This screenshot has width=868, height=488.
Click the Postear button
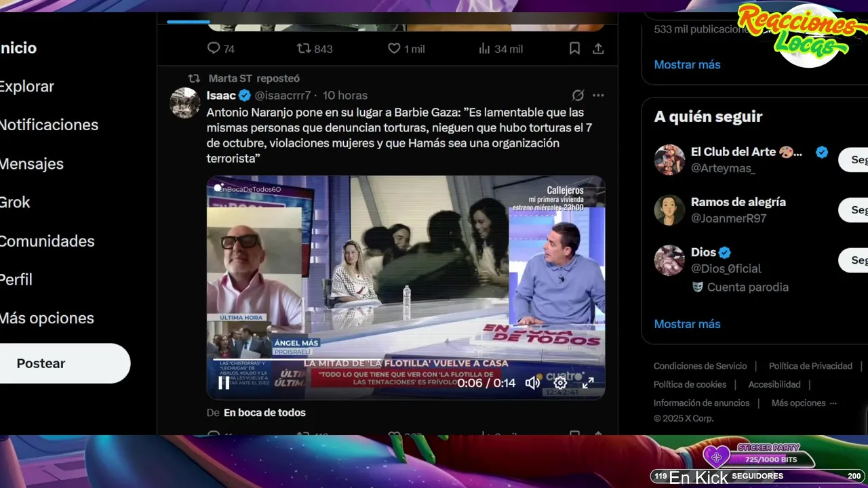point(64,363)
